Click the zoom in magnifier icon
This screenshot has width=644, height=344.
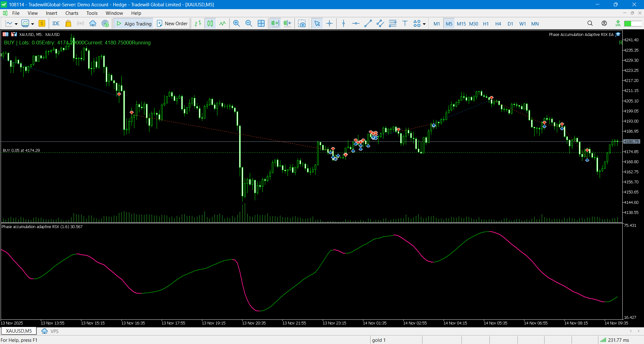point(237,24)
